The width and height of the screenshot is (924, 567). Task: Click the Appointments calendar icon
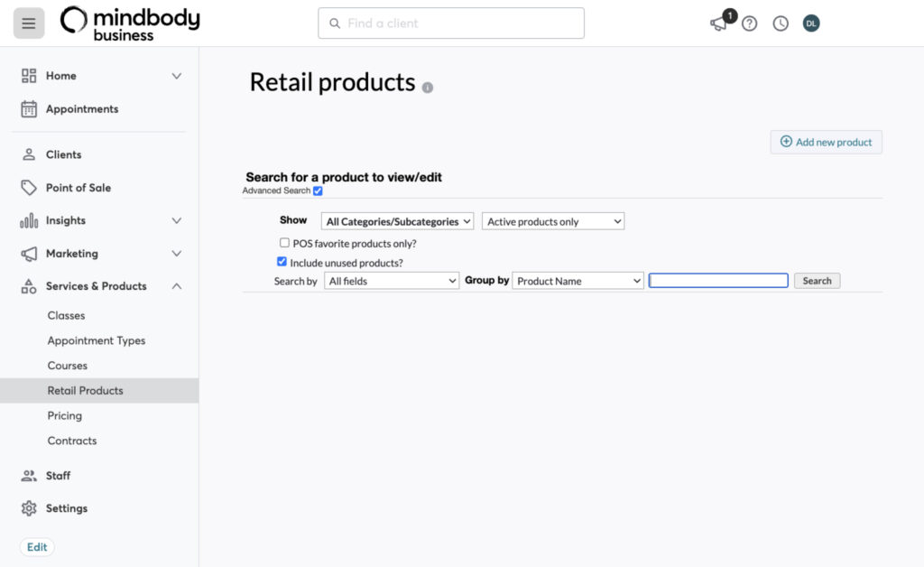(x=29, y=109)
